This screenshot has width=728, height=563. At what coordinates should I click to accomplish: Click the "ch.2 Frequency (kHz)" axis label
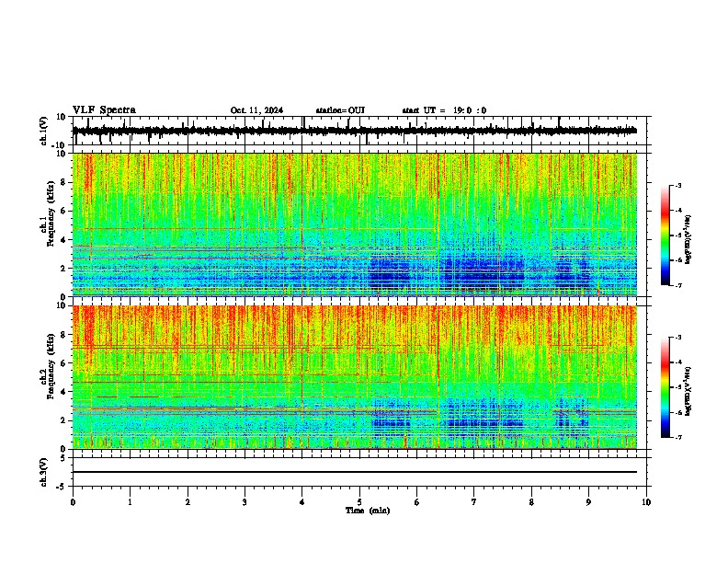(x=47, y=366)
